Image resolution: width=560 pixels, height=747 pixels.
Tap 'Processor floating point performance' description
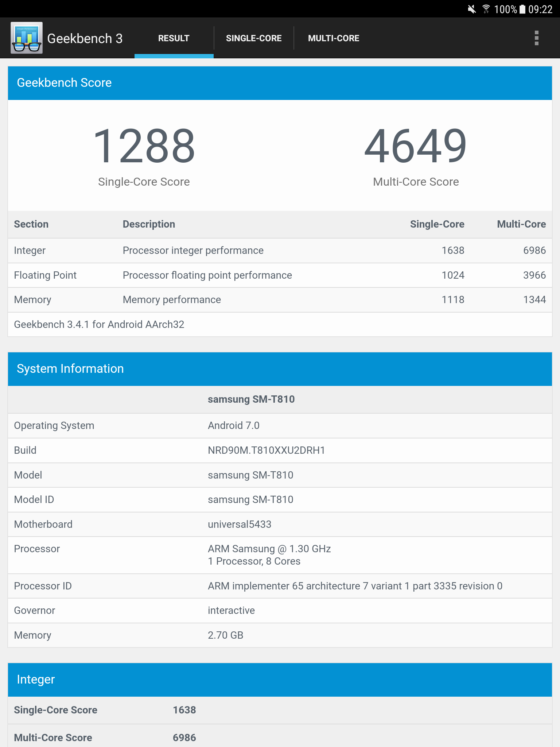[x=207, y=275]
